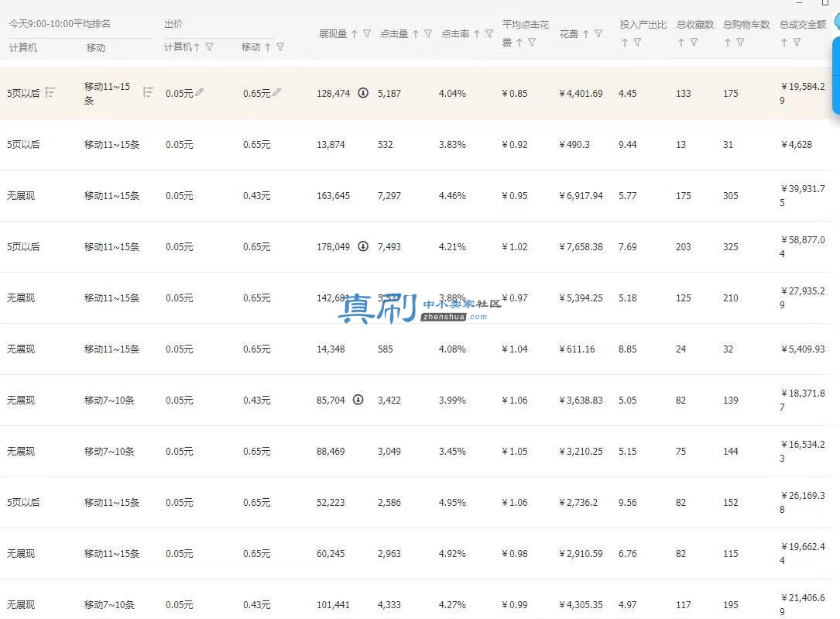Click the circled arrow icon beside 128,474
Viewport: 840px width, 619px height.
click(363, 93)
